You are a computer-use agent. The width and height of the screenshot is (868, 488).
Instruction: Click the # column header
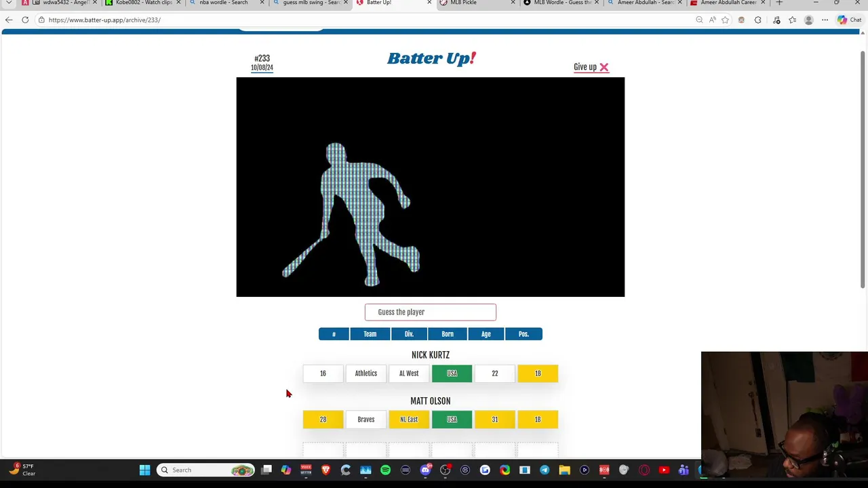point(334,334)
